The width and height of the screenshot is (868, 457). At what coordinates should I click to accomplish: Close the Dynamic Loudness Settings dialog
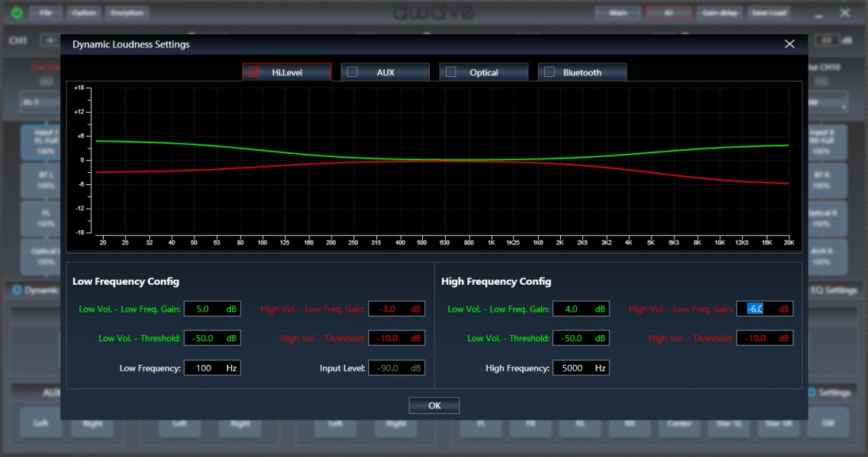[790, 44]
